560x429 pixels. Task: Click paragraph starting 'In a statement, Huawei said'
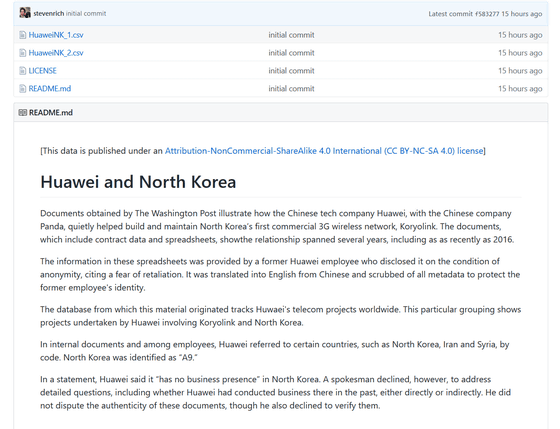tap(275, 392)
